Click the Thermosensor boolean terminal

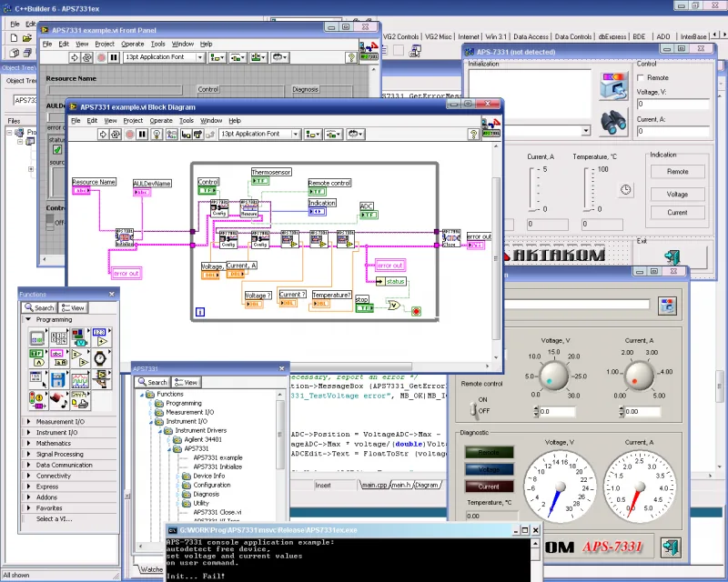pos(260,181)
